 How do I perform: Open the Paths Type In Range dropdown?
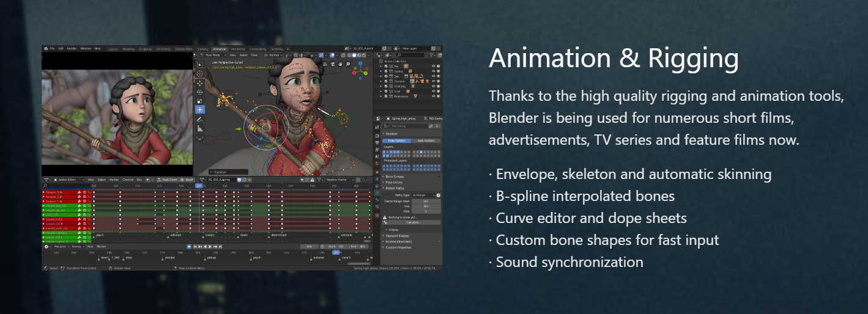coord(424,195)
